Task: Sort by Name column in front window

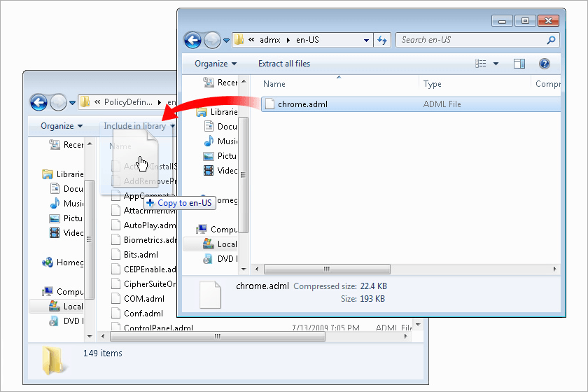Action: pos(274,84)
